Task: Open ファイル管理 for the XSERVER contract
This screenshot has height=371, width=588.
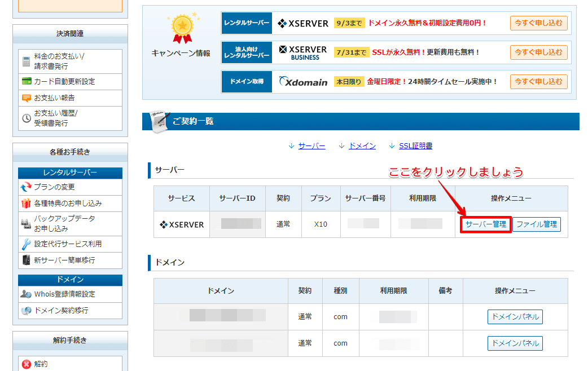Action: [537, 224]
